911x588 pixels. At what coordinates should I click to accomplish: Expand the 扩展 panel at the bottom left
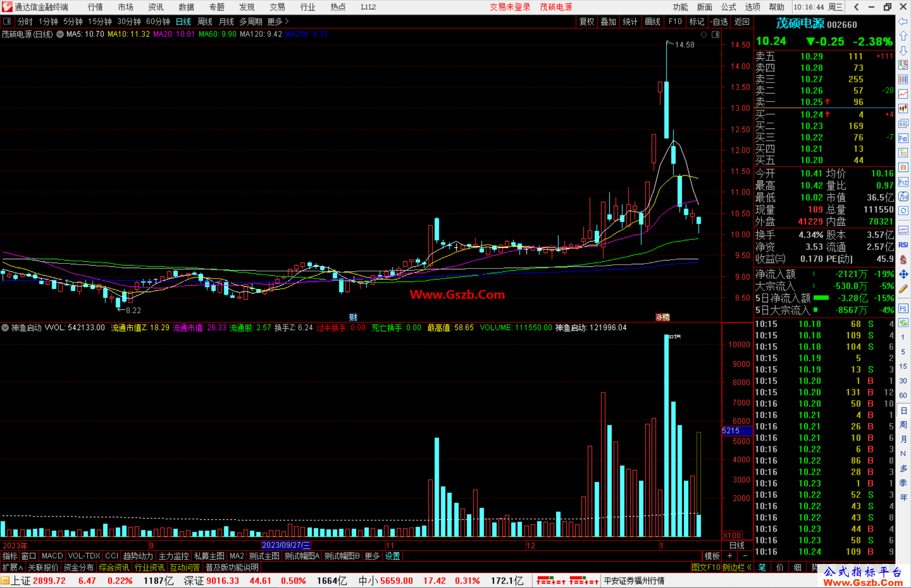pyautogui.click(x=13, y=567)
